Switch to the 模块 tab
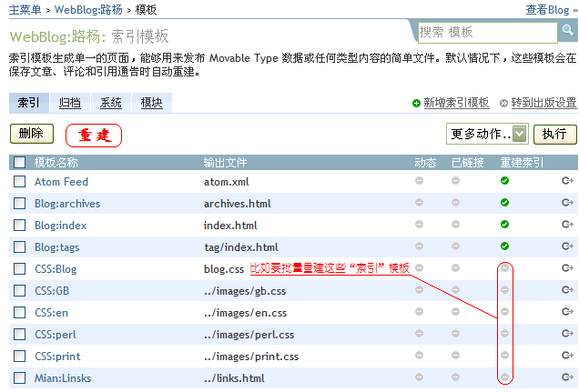Image resolution: width=579 pixels, height=392 pixels. pyautogui.click(x=151, y=103)
